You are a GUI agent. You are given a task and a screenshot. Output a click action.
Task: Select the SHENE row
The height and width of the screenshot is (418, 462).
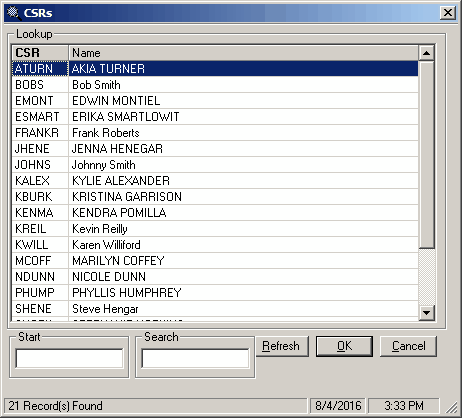tap(215, 309)
